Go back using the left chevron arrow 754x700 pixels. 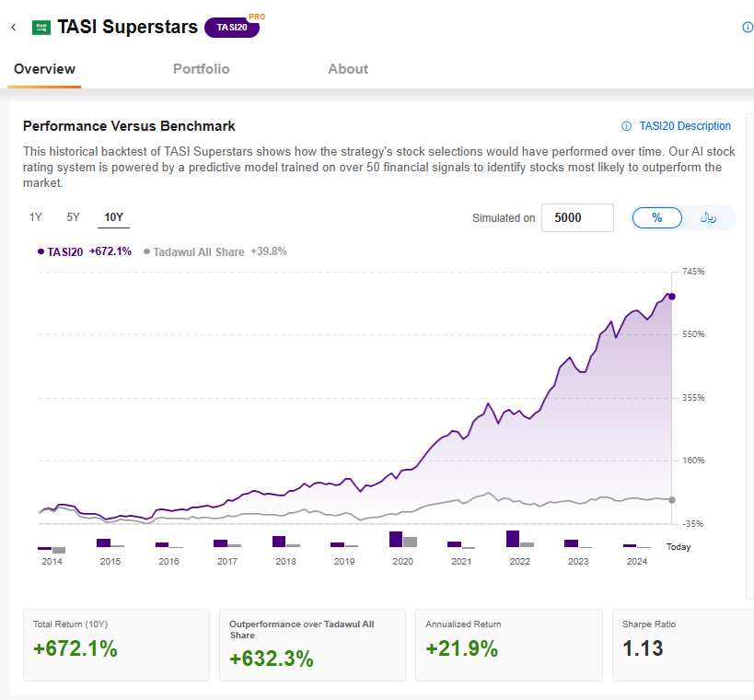click(14, 28)
